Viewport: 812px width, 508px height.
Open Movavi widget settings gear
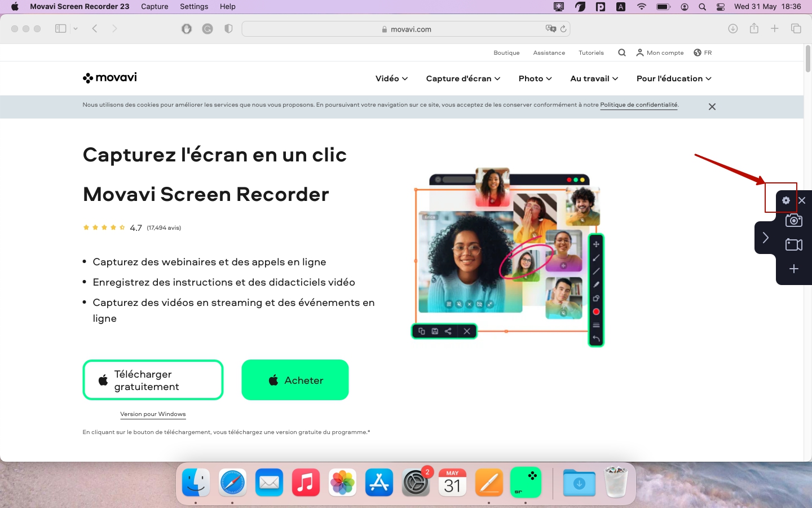click(x=785, y=200)
